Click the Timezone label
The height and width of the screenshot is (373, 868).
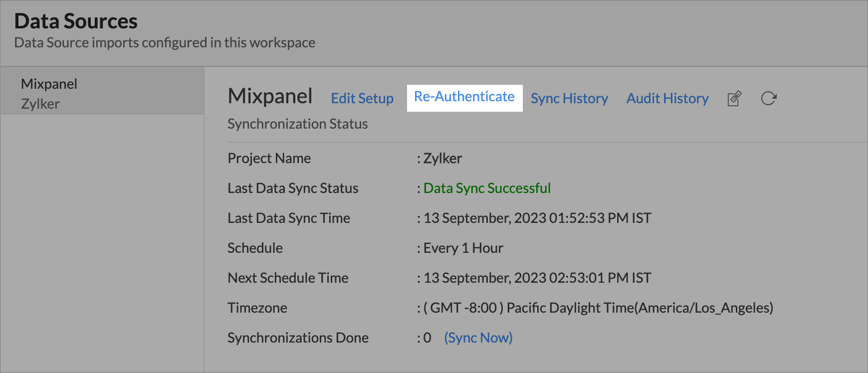tap(257, 308)
